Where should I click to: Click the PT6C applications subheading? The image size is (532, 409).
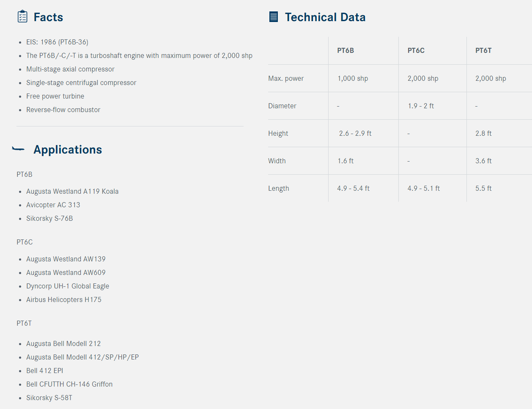pyautogui.click(x=25, y=242)
